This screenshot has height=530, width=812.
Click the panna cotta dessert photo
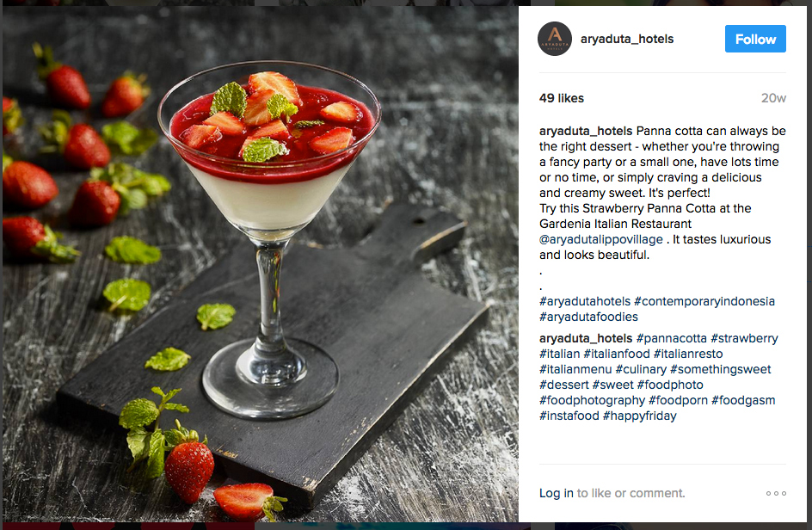coord(261,264)
